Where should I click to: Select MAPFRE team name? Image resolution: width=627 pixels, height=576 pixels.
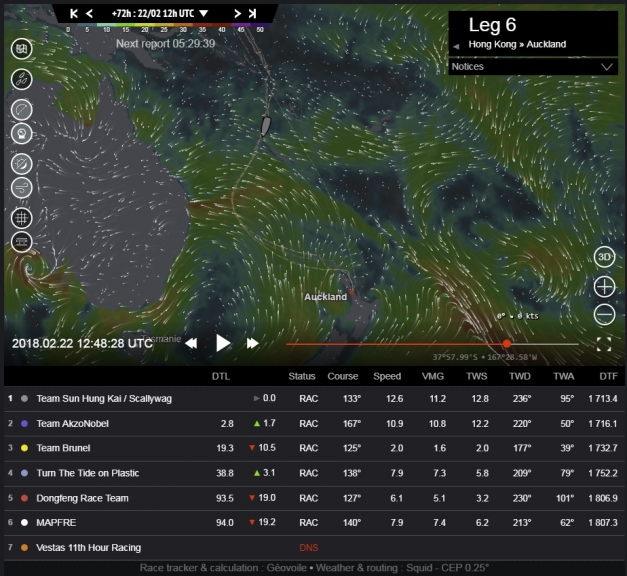(56, 523)
